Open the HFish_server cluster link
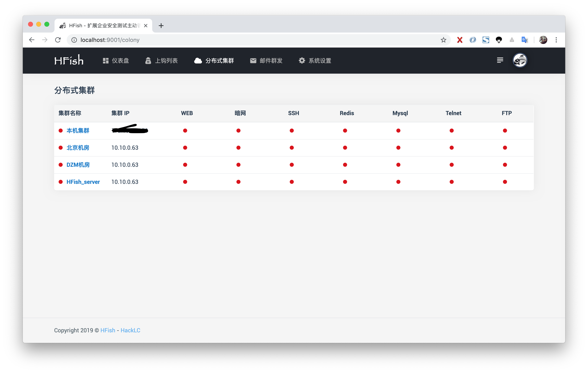 pos(83,182)
